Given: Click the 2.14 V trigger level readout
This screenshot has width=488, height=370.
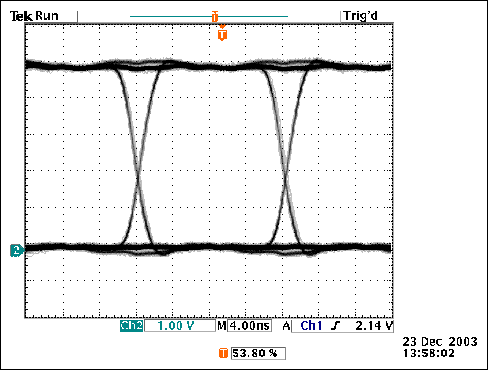Looking at the screenshot, I should pyautogui.click(x=374, y=326).
